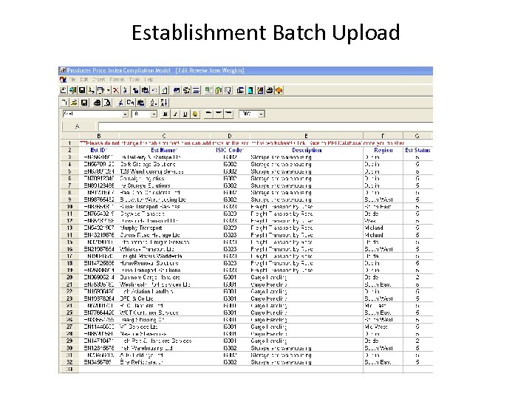
Task: Click the formula bar input field
Action: tap(265, 126)
